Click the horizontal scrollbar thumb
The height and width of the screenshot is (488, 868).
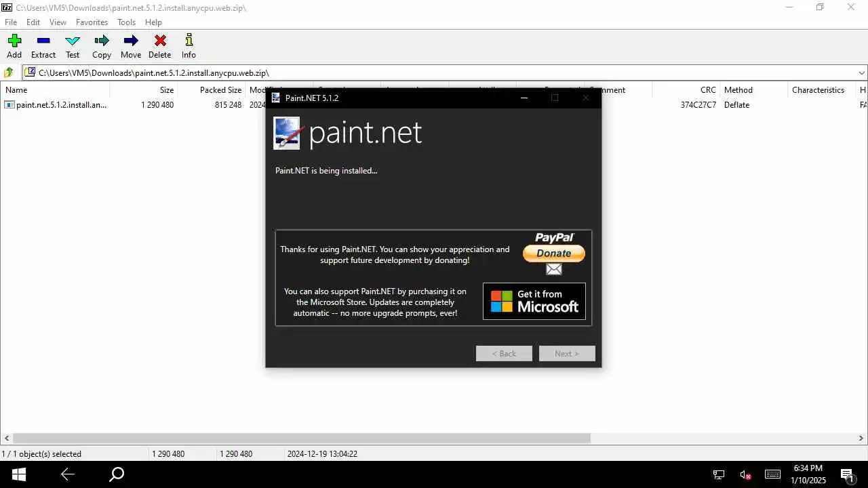[302, 439]
